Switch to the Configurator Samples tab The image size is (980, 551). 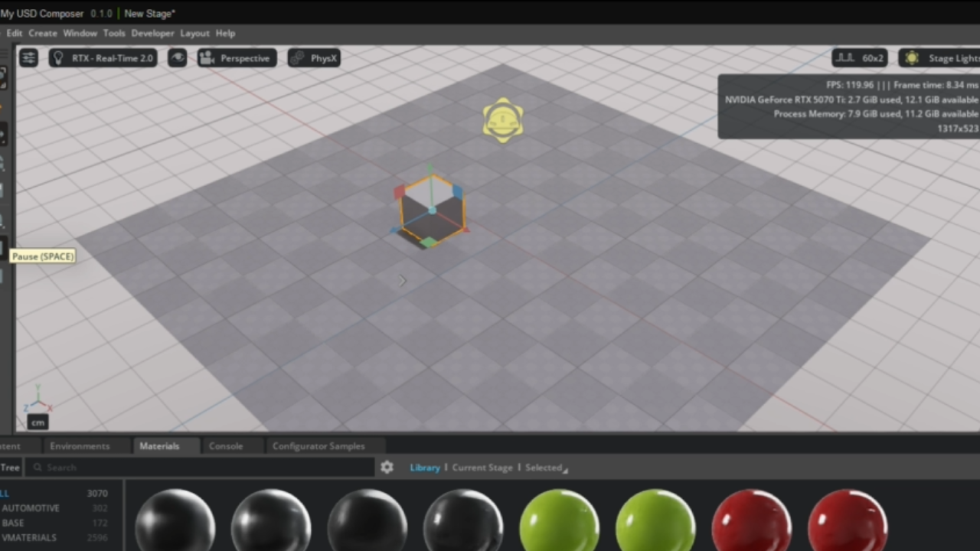[318, 446]
